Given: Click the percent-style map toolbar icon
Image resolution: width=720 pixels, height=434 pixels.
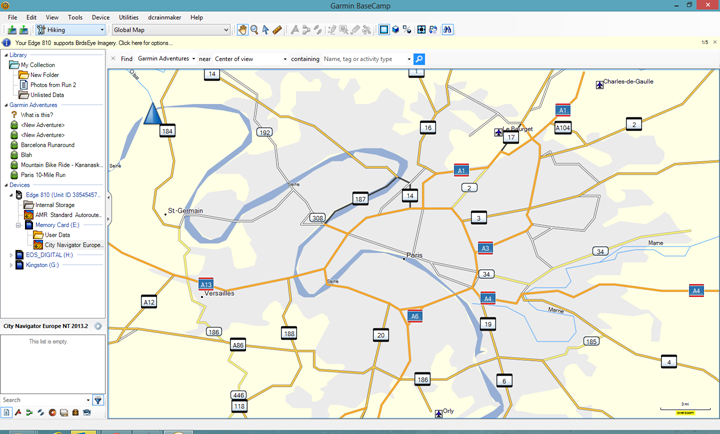Looking at the screenshot, I should [407, 30].
